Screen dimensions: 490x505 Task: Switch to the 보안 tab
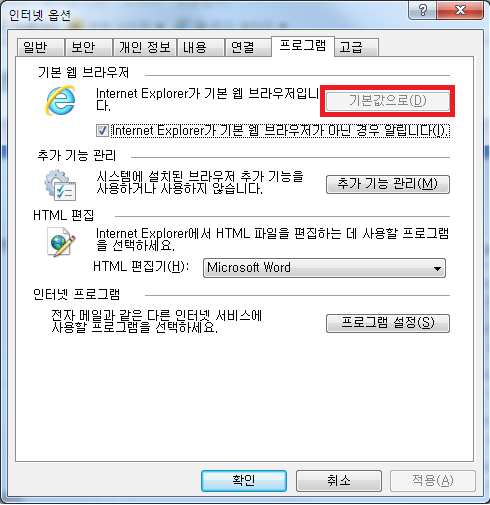88,47
